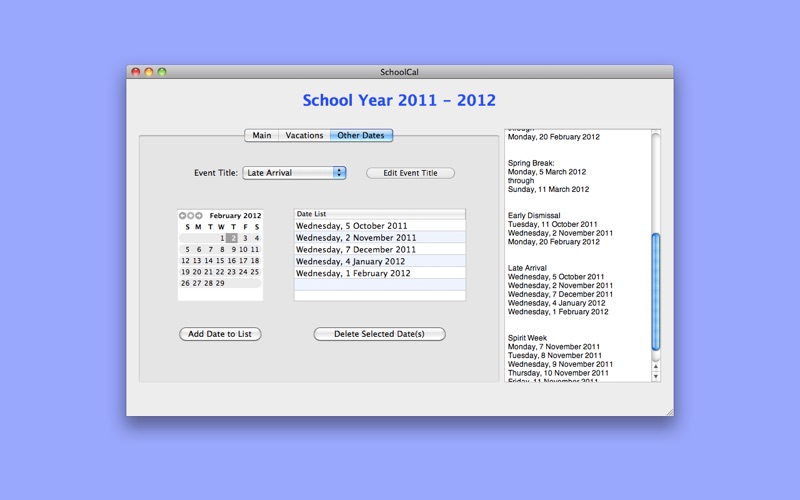Click the summary panel's scroll up arrow
The width and height of the screenshot is (800, 500).
656,366
